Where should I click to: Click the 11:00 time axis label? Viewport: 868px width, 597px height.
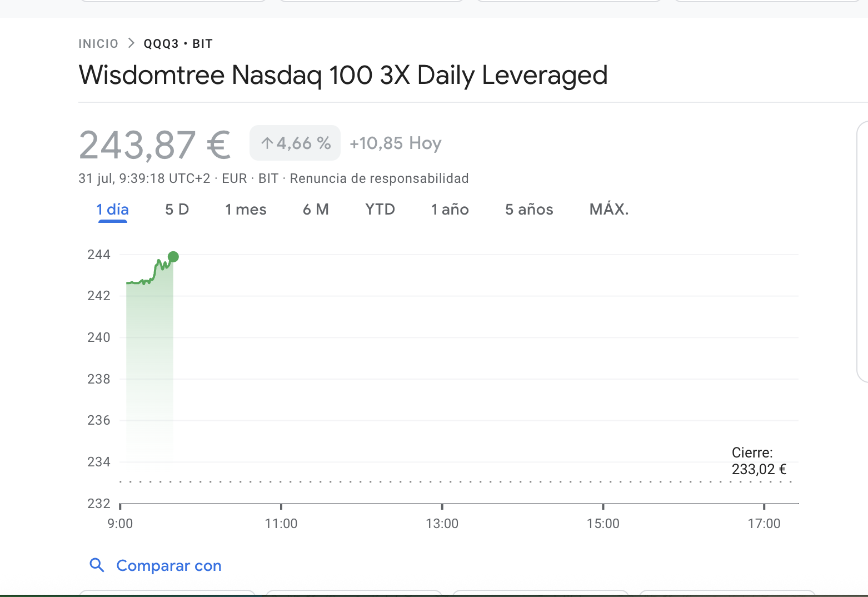281,524
